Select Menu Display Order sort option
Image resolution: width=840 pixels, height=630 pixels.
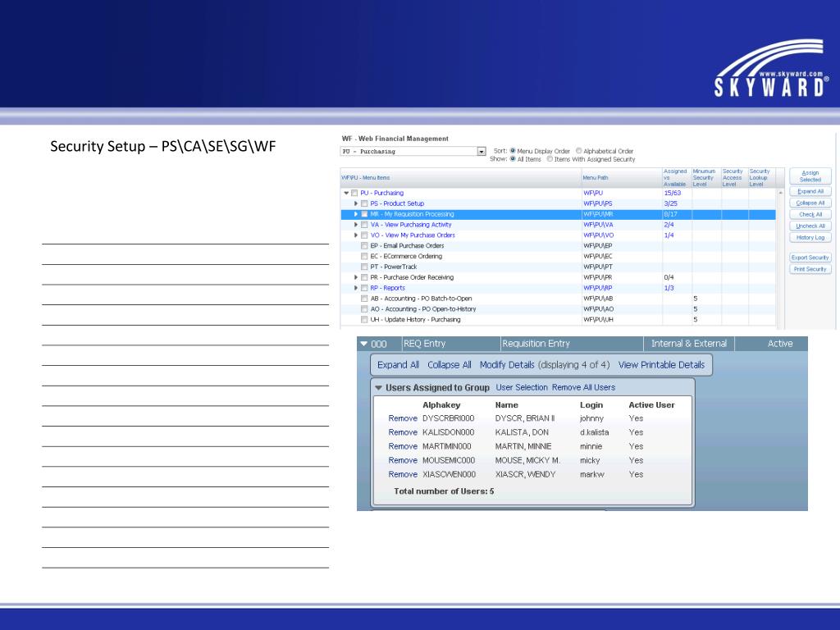click(x=513, y=151)
